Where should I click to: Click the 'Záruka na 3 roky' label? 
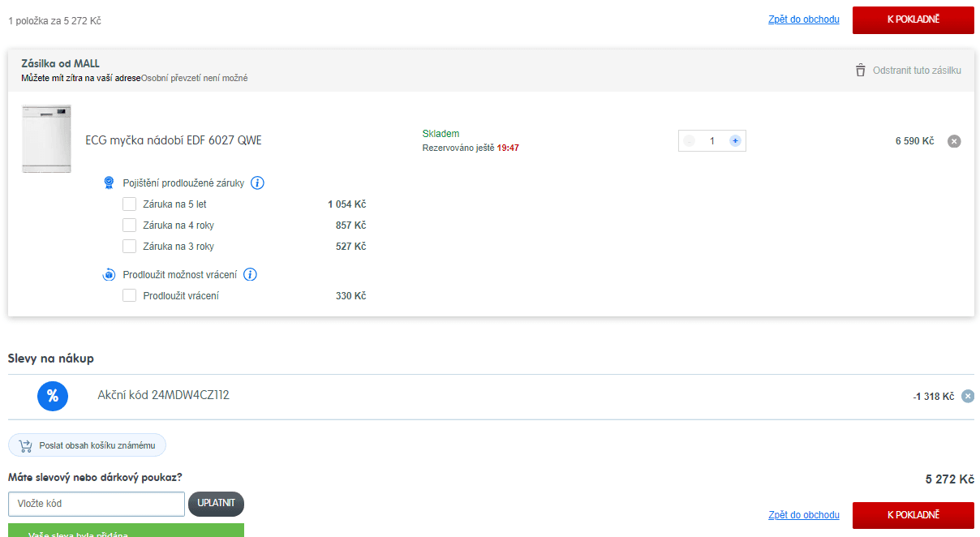pos(178,247)
